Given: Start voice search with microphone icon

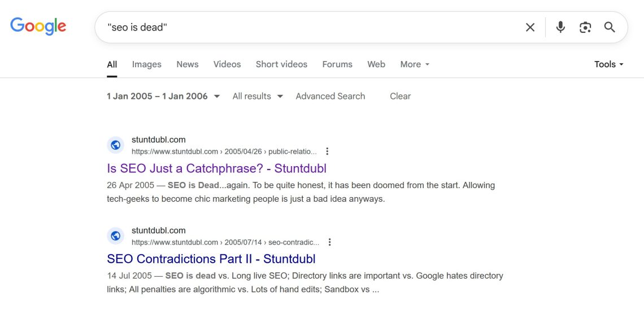Looking at the screenshot, I should pos(560,28).
